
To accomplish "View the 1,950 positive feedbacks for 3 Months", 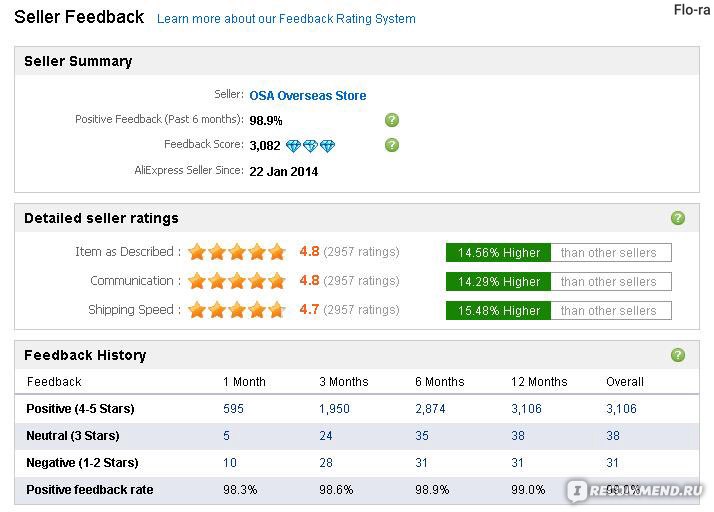I will (334, 409).
